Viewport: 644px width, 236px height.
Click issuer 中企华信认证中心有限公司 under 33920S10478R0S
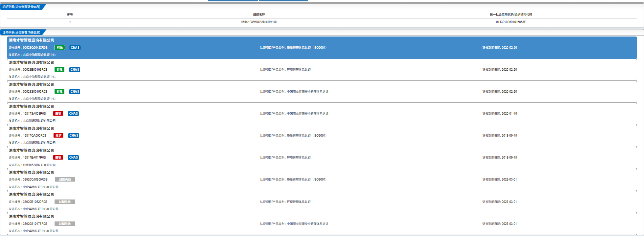(41, 231)
